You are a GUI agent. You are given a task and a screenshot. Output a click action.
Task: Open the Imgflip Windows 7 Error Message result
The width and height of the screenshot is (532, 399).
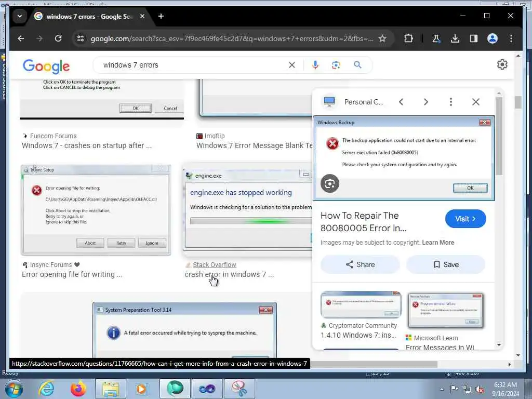(254, 145)
